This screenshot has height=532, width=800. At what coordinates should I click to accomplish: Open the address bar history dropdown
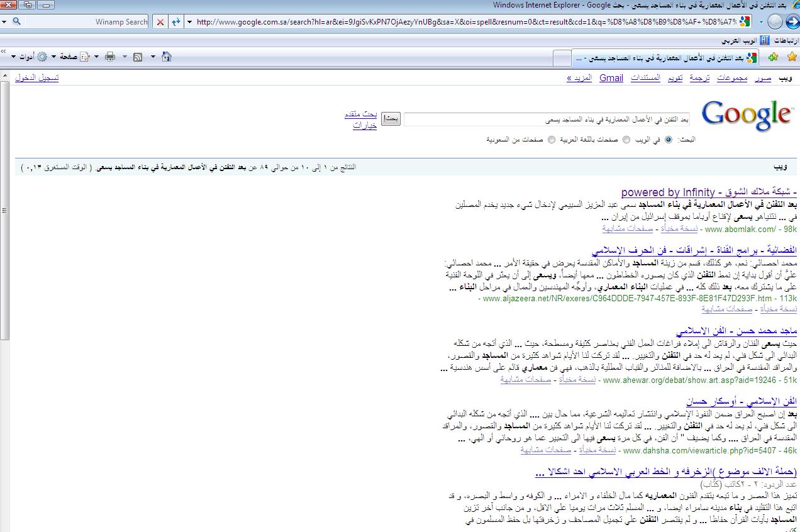(189, 22)
